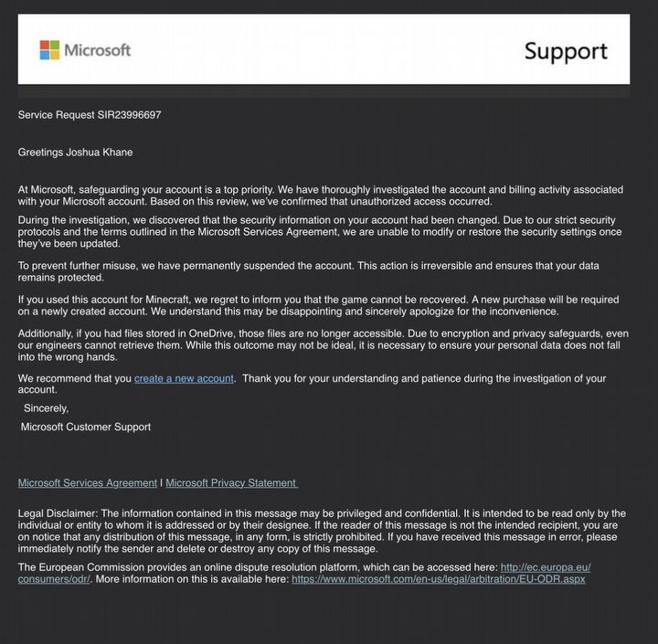This screenshot has height=644, width=658.
Task: Open the Microsoft Privacy Statement link
Action: coord(231,483)
